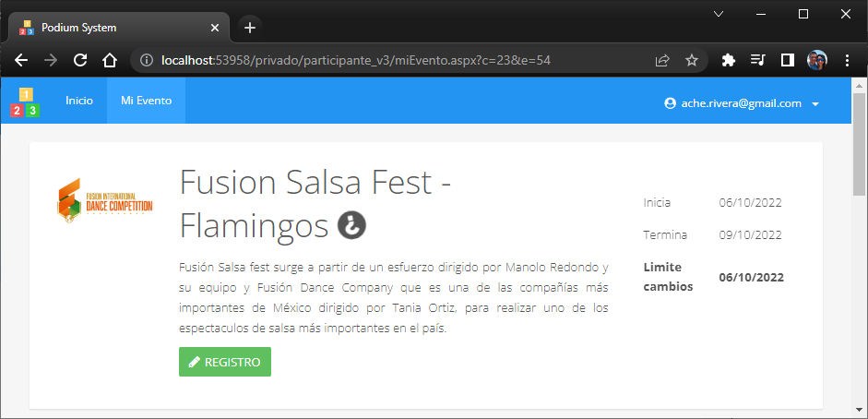
Task: Click the Fusion Dance Competition logo
Action: 104,201
